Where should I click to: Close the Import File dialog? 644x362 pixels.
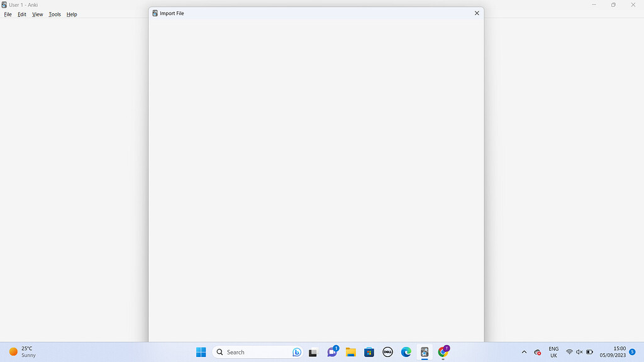click(476, 13)
